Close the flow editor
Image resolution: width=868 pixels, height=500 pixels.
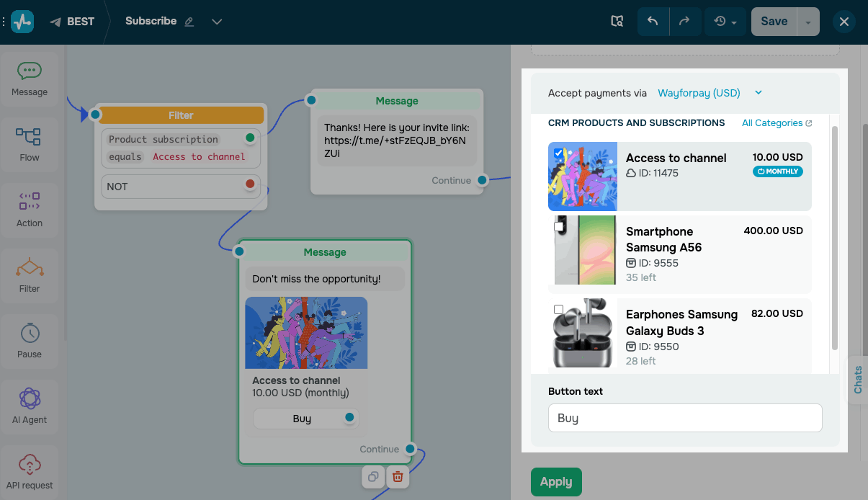(844, 22)
